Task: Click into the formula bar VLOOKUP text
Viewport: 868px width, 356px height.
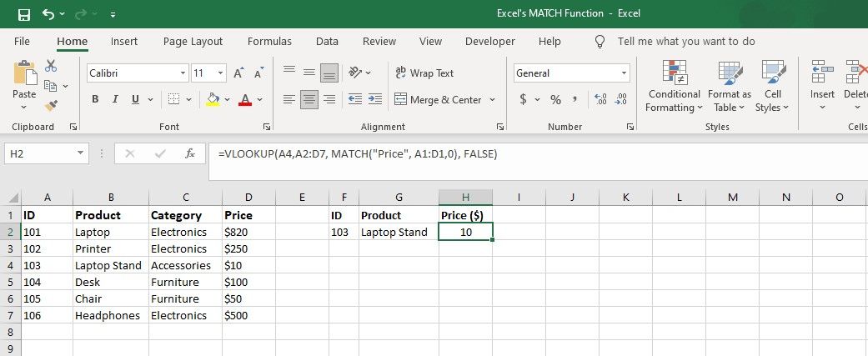Action: pos(358,154)
